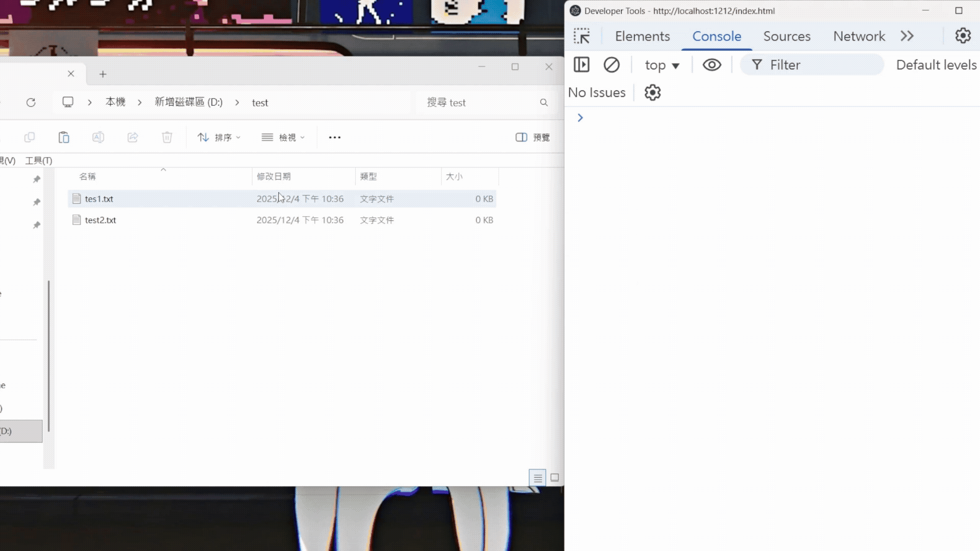Show more DevTools tabs chevron

(907, 36)
